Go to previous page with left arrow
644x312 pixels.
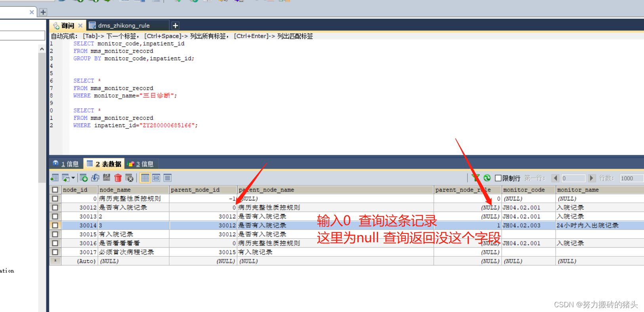pos(555,178)
